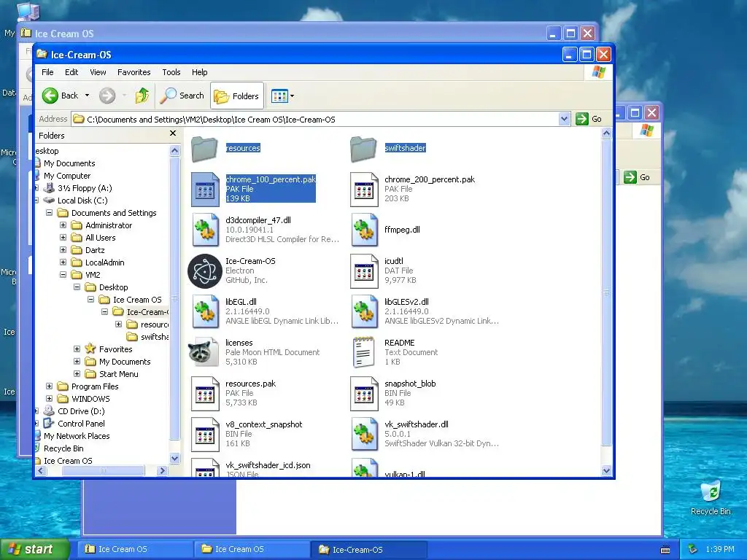Expand the Program Files tree node
Screen dimensions: 747x560
pyautogui.click(x=49, y=386)
